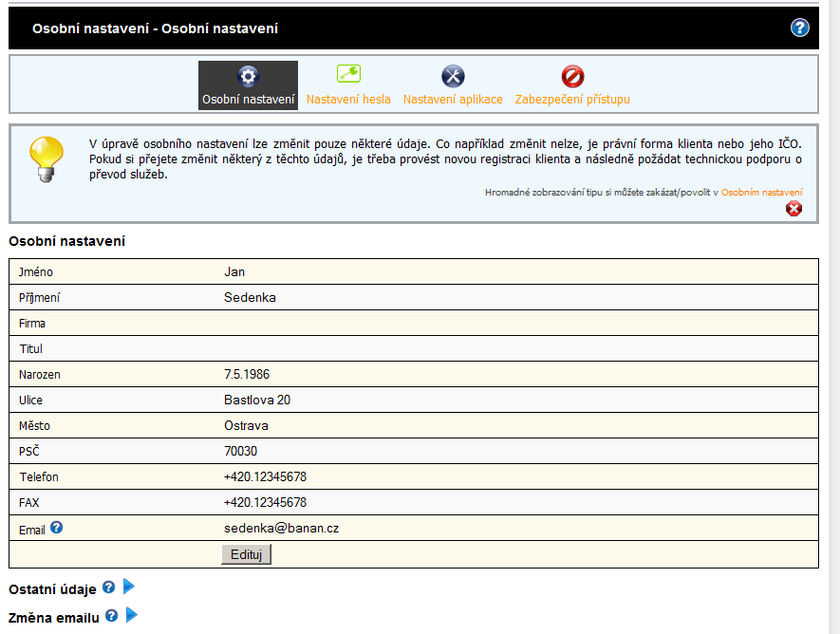The height and width of the screenshot is (634, 840).
Task: Click the phone number in Telefon row
Action: pos(265,476)
